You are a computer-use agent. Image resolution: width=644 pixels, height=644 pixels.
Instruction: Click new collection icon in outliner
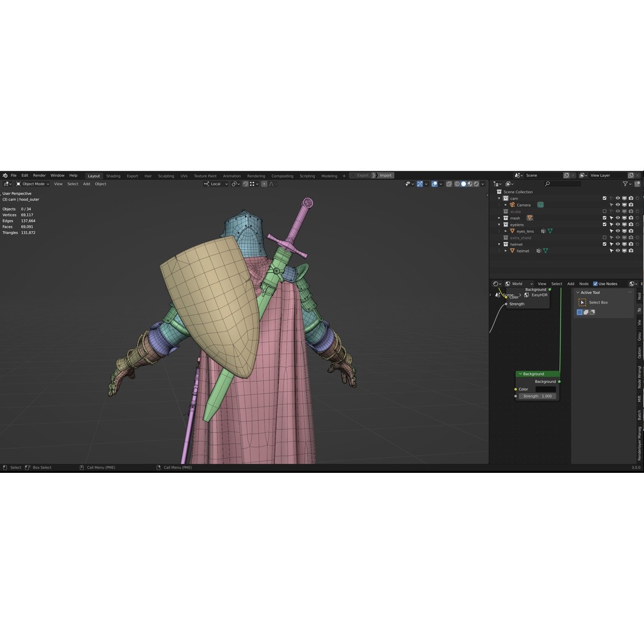[637, 184]
